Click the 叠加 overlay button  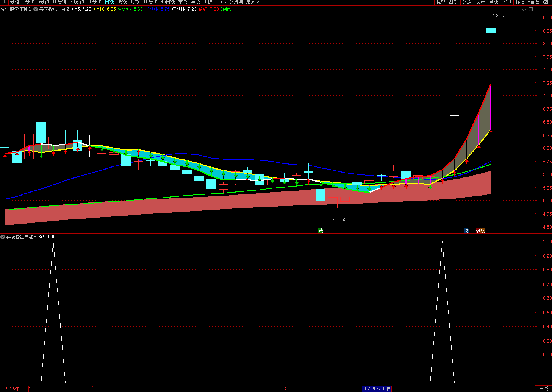[454, 2]
